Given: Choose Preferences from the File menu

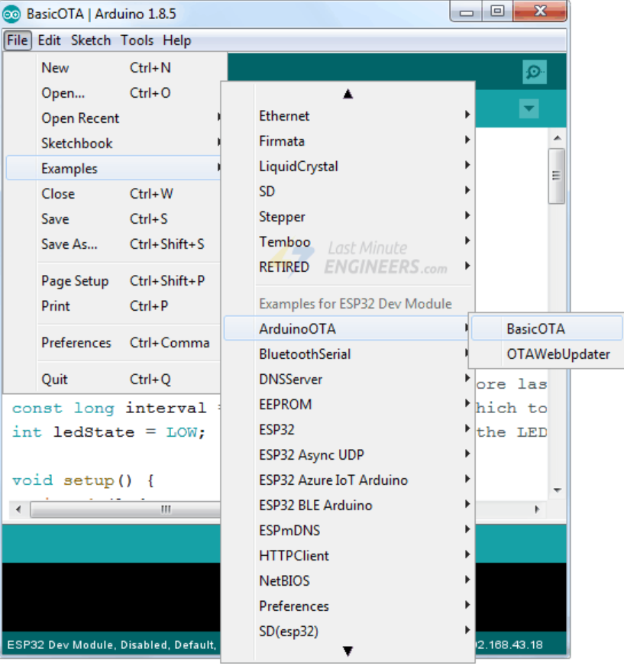Looking at the screenshot, I should (76, 343).
